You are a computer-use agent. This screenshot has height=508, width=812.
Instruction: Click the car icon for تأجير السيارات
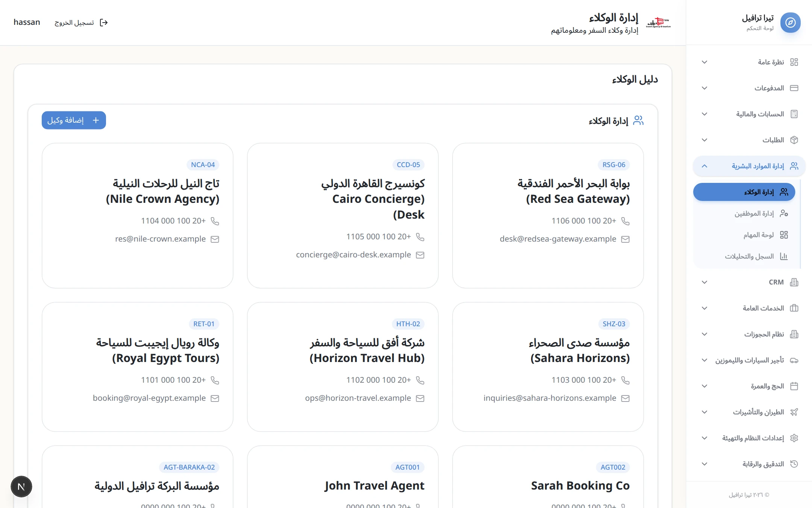(794, 360)
